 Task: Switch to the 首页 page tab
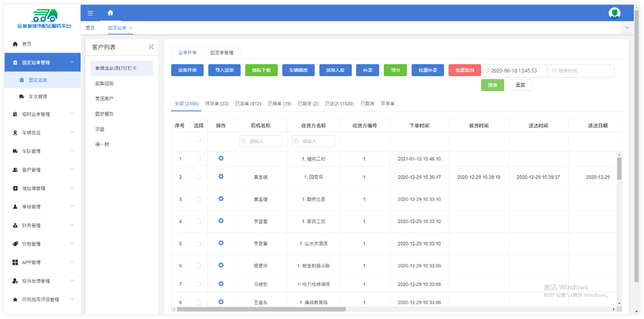click(x=90, y=28)
